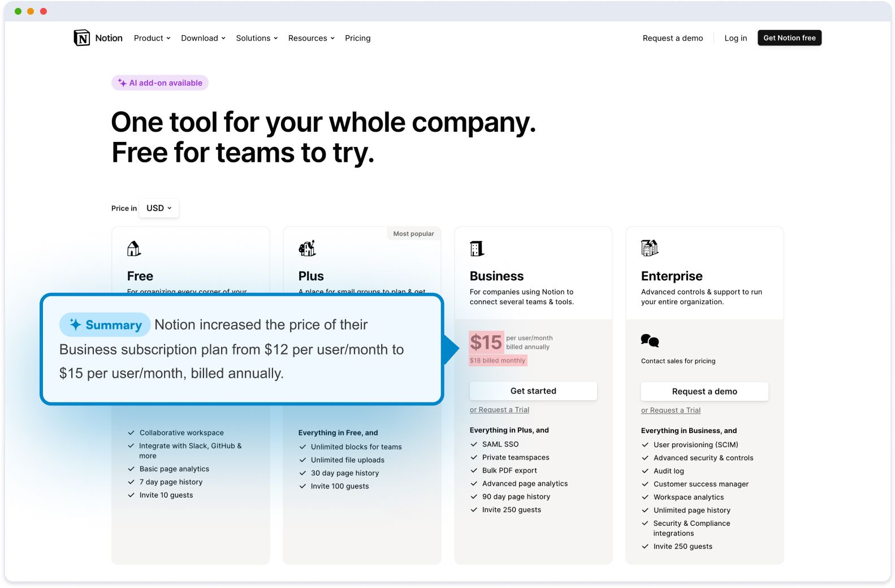Open the Resources dropdown
The height and width of the screenshot is (588, 895).
pyautogui.click(x=312, y=38)
